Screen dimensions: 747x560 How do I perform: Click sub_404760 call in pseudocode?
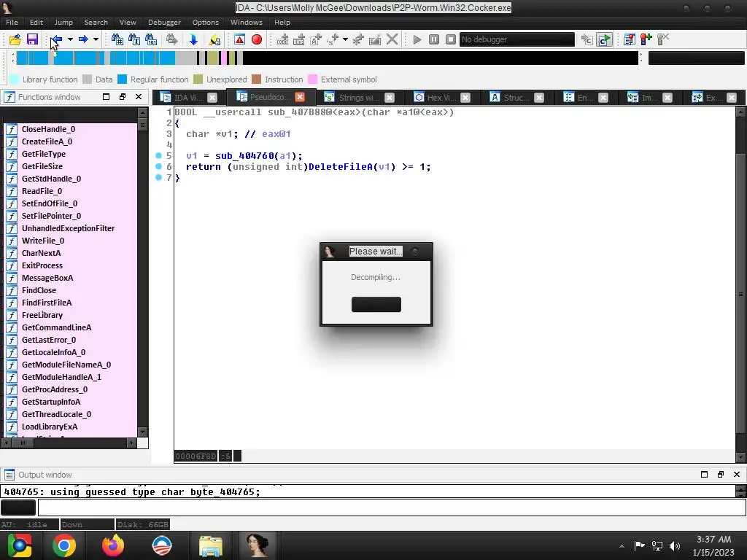tap(244, 156)
